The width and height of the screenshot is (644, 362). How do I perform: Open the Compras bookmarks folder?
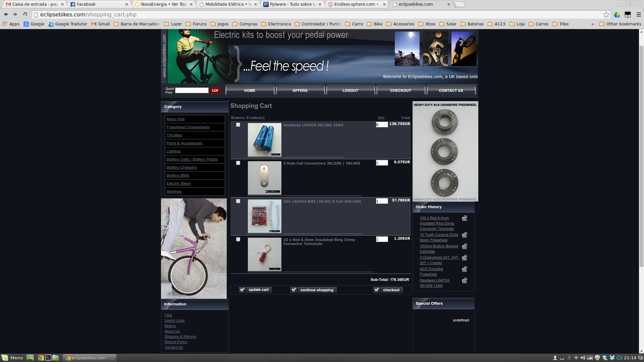coord(245,24)
